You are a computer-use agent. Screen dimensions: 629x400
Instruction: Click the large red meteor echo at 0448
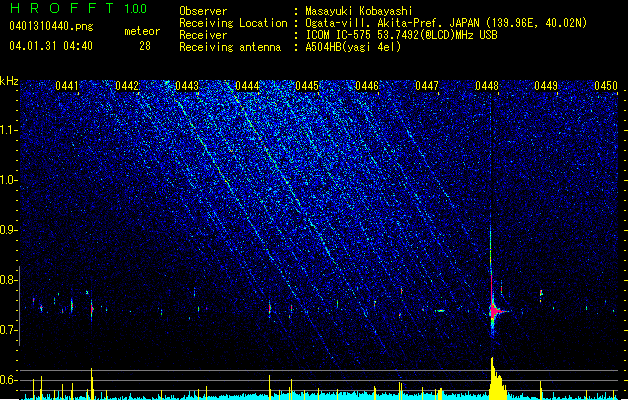494,310
